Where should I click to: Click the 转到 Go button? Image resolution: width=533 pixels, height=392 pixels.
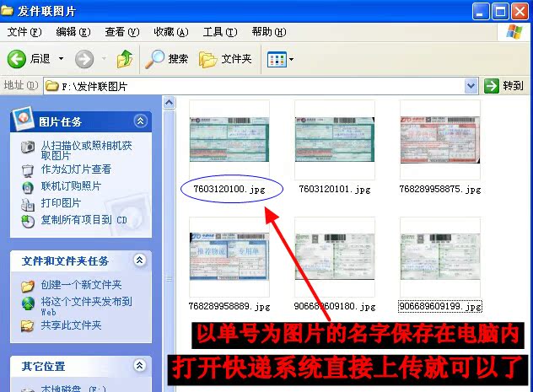click(503, 86)
